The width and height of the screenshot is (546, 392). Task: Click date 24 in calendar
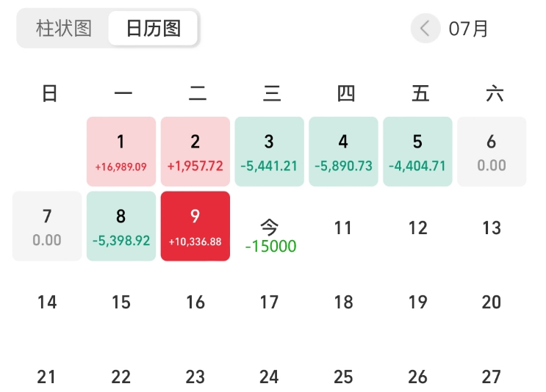pos(269,377)
